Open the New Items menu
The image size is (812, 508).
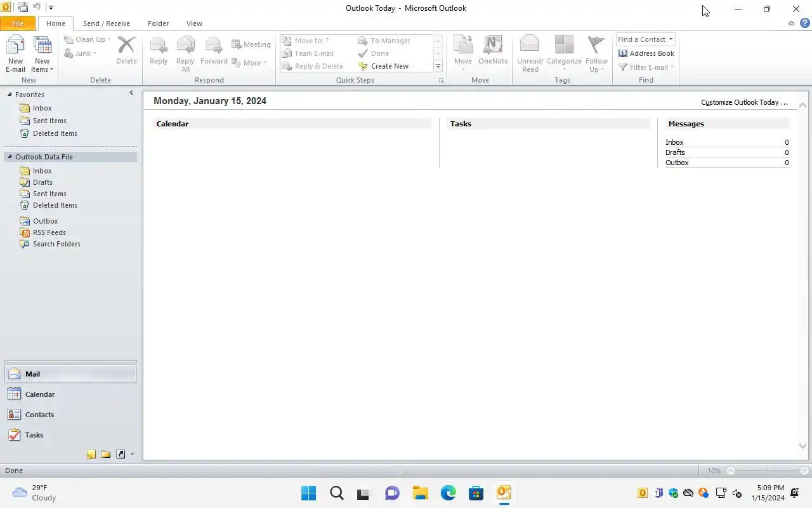[x=42, y=55]
